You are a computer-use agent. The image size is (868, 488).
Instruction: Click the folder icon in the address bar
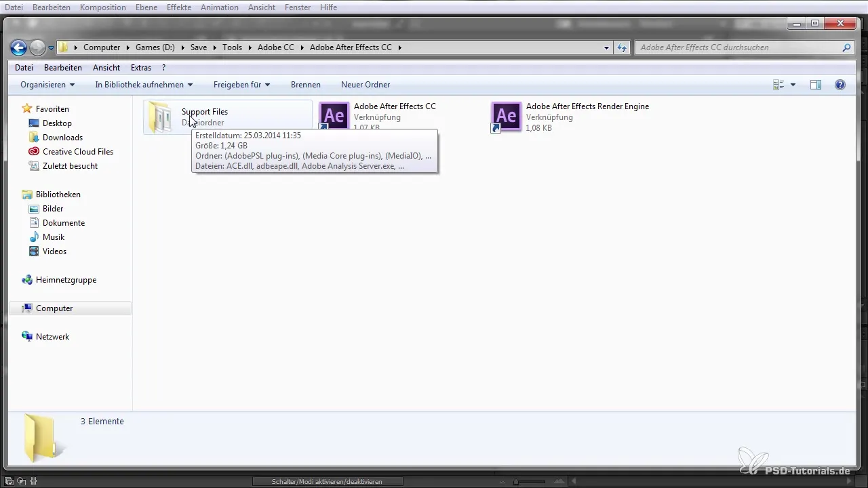point(63,47)
